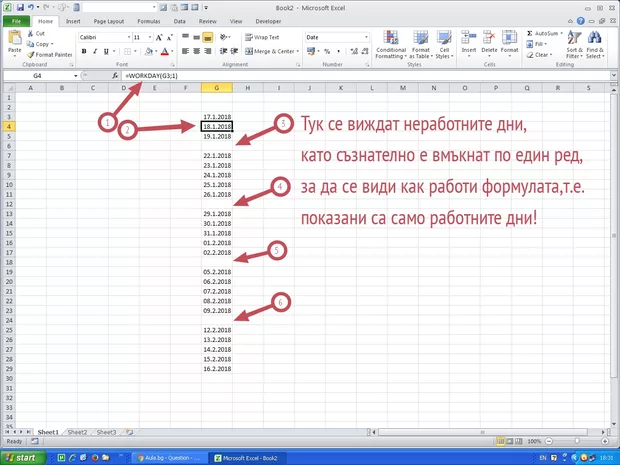The height and width of the screenshot is (465, 620).
Task: Switch to Page Layout view icon
Action: coord(510,441)
